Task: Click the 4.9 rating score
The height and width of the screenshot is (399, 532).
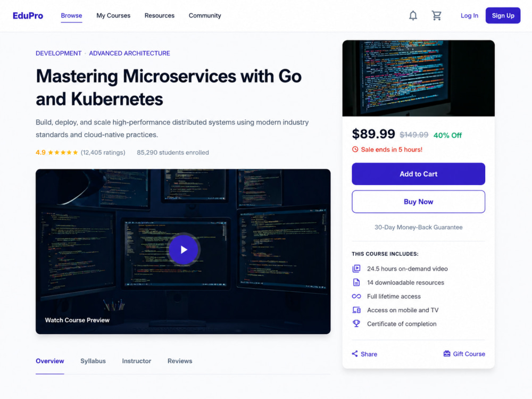Action: (x=40, y=152)
